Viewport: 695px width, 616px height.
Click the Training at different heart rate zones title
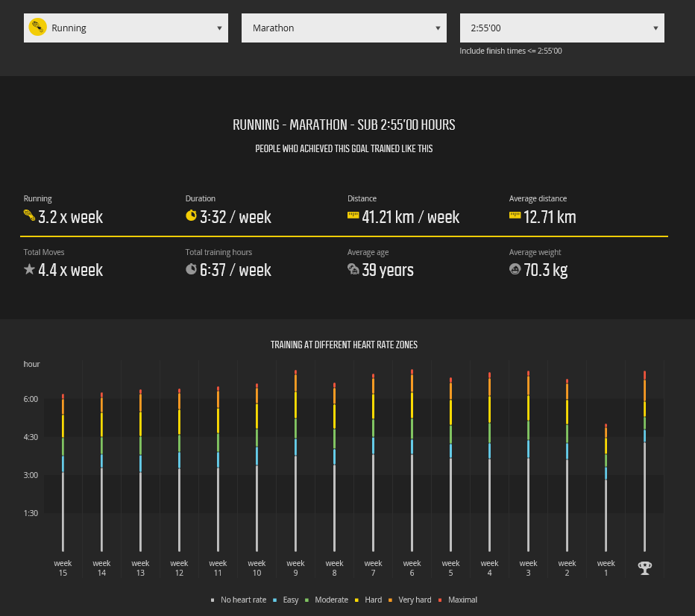tap(344, 345)
